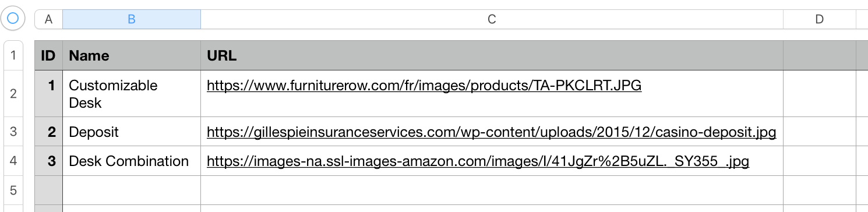Select column B header

point(132,19)
